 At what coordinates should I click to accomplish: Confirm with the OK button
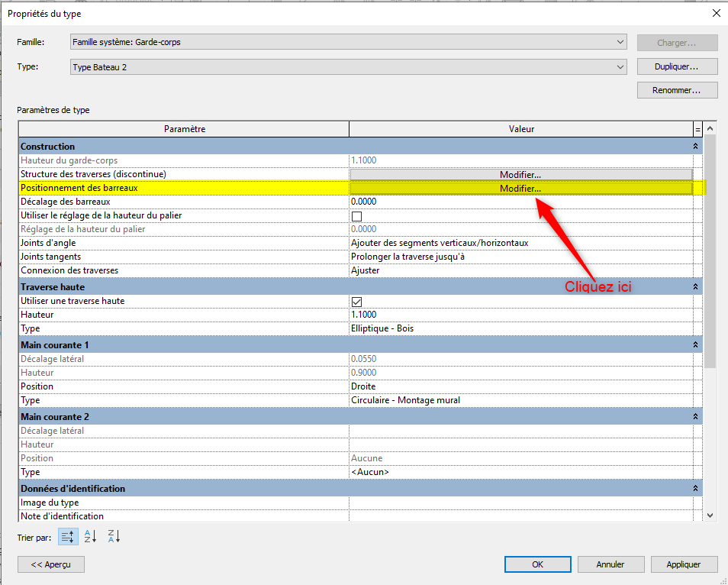[538, 564]
